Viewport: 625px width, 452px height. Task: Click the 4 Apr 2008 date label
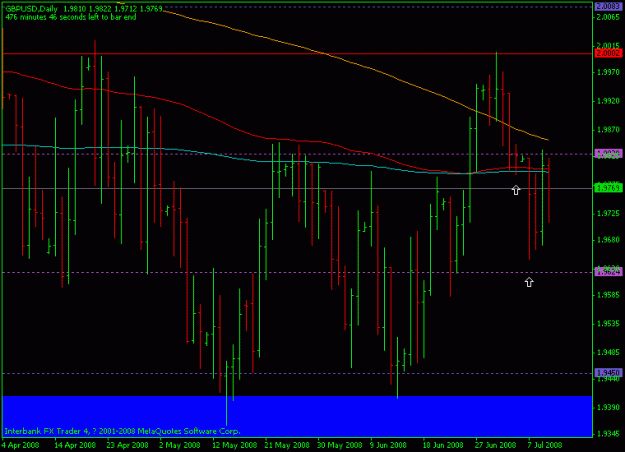[20, 445]
